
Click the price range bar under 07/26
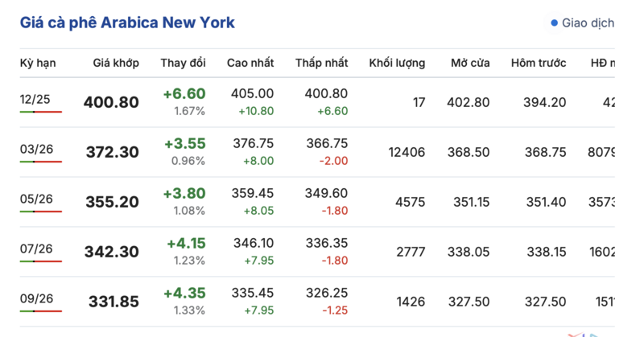40,261
